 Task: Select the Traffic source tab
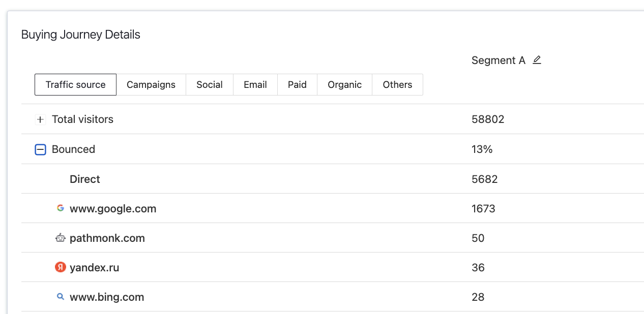point(75,85)
